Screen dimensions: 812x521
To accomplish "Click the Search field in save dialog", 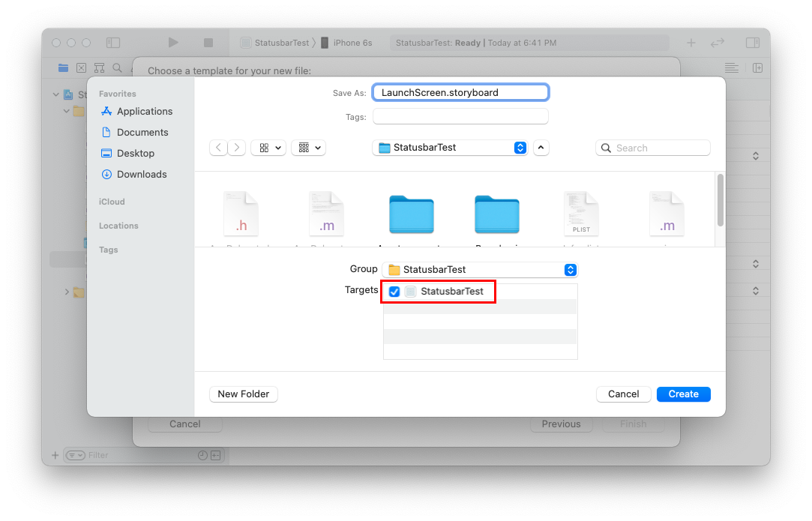I will tap(652, 148).
